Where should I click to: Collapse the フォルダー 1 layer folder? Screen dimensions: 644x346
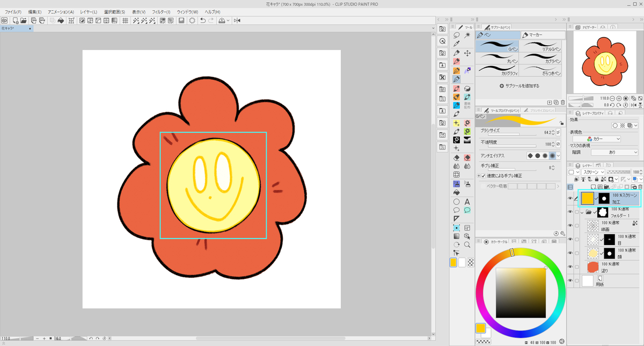(x=582, y=213)
